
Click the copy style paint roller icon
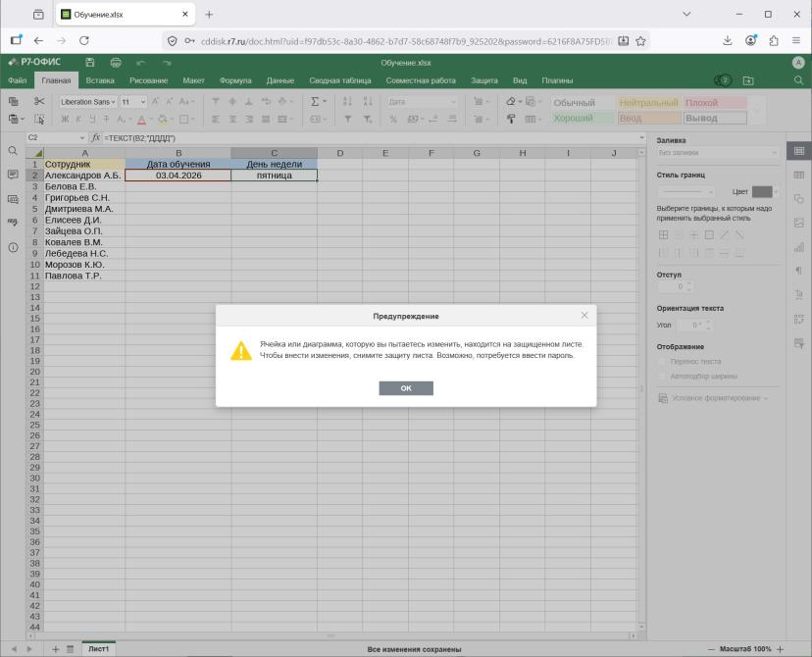coord(511,119)
